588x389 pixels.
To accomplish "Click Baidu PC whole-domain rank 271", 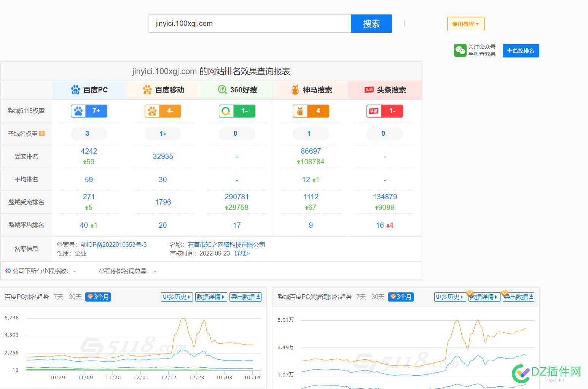I will point(89,197).
